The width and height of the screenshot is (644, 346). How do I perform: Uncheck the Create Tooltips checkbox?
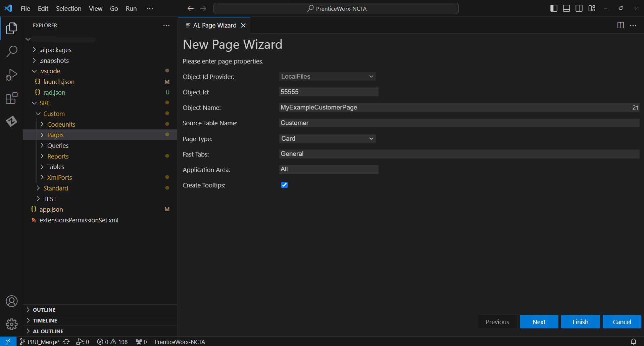click(284, 185)
